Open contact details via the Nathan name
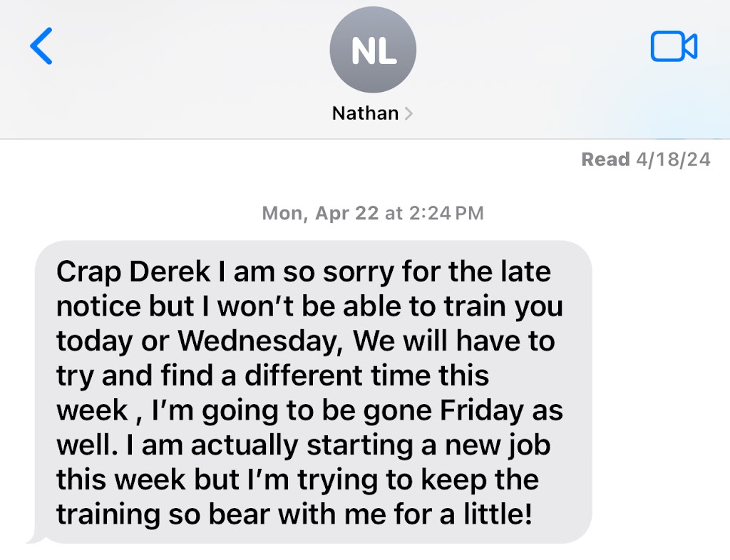 click(365, 113)
